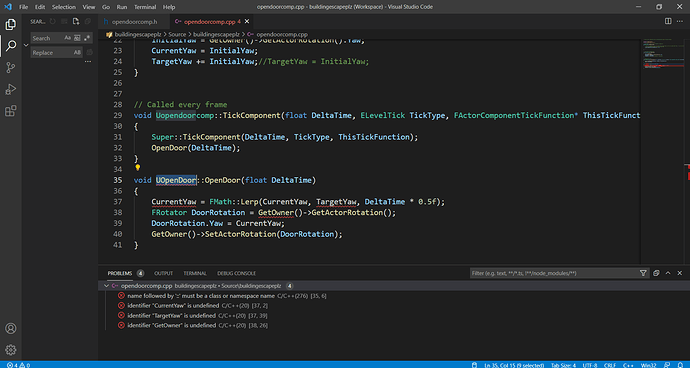Collapse the Replace row chevron

[x=26, y=45]
